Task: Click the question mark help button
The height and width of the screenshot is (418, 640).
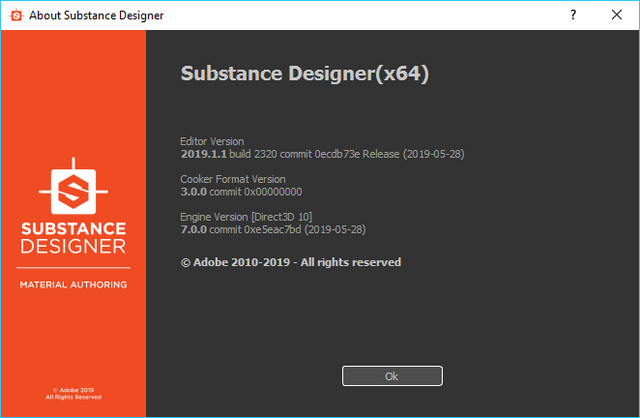Action: pos(573,15)
